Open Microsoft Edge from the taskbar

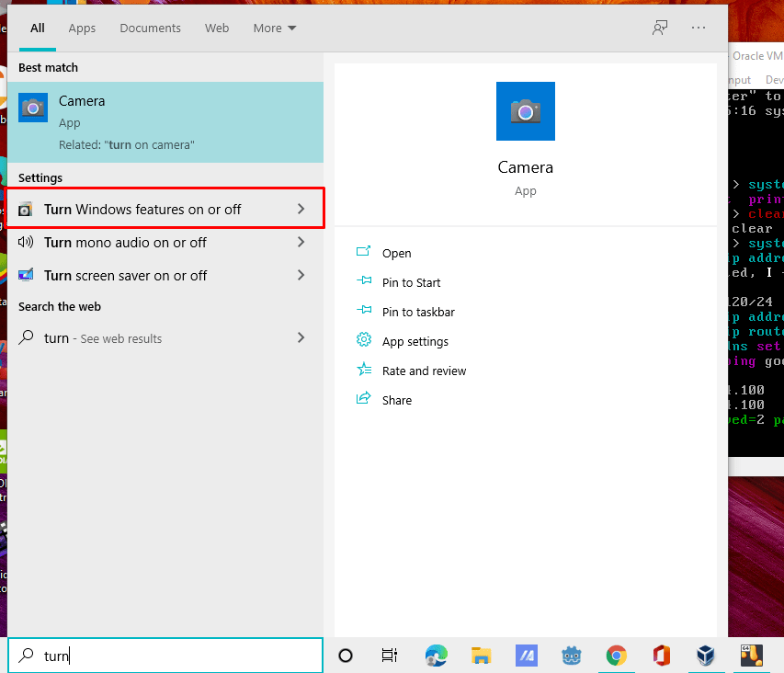(x=436, y=656)
